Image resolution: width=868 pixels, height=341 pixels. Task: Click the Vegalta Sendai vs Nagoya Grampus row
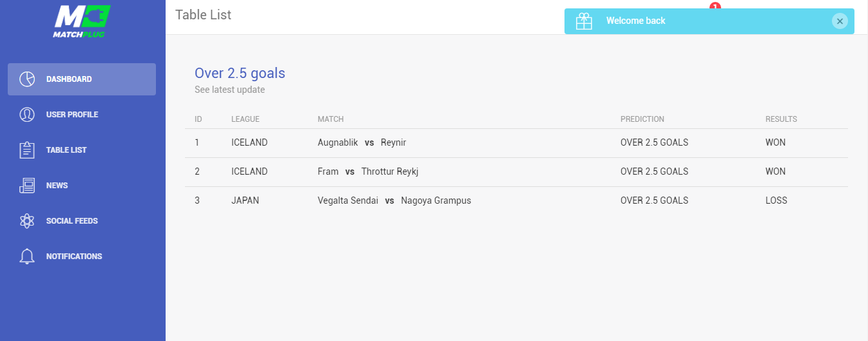[516, 201]
